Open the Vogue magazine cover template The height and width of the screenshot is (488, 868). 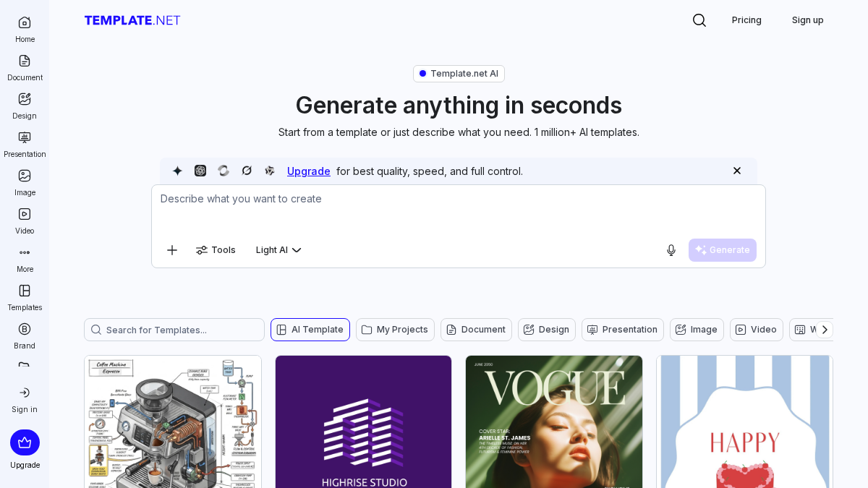pos(554,421)
